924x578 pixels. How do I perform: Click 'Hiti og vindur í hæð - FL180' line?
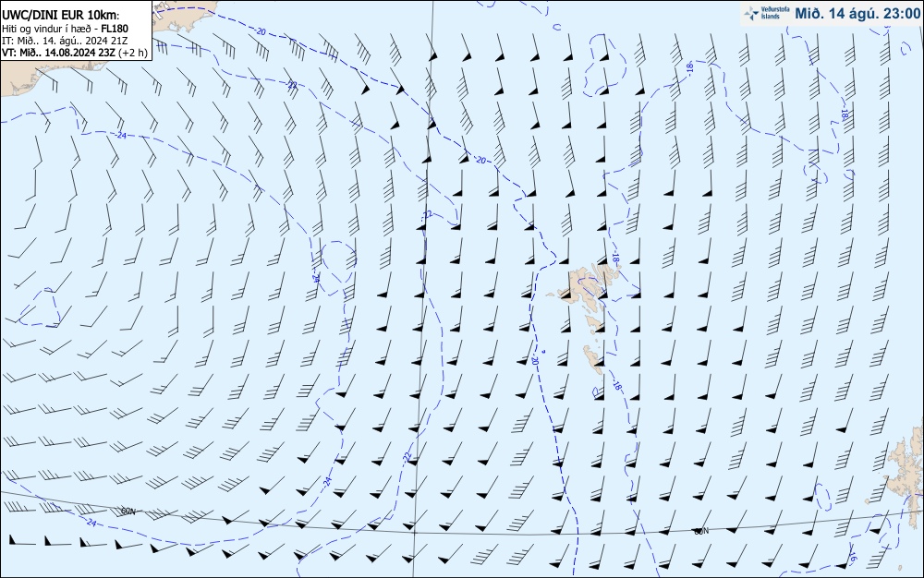pyautogui.click(x=65, y=29)
